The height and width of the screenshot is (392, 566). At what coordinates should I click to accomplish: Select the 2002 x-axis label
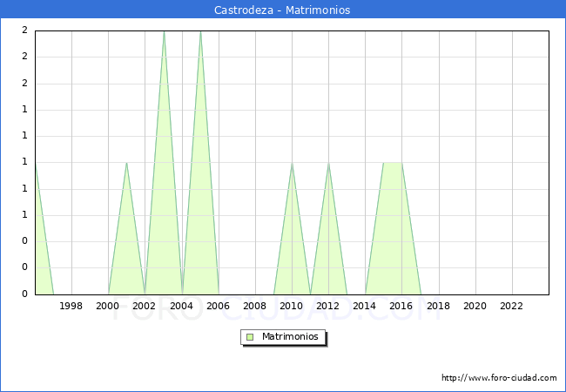click(x=145, y=307)
